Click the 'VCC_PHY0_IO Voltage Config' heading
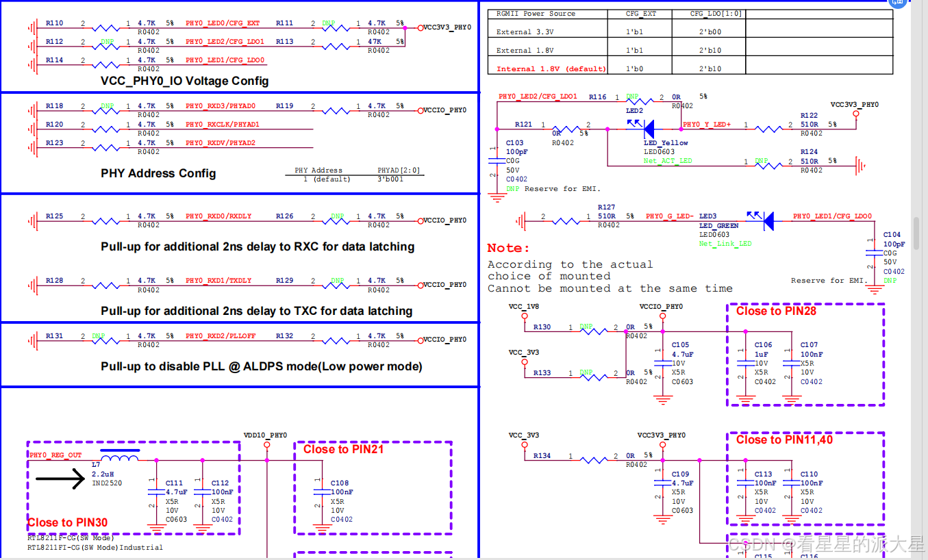This screenshot has height=560, width=928. pyautogui.click(x=185, y=81)
